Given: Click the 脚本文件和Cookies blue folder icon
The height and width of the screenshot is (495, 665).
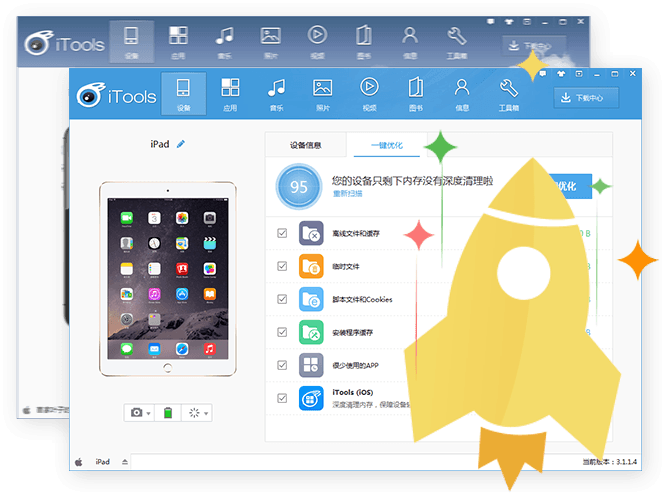Looking at the screenshot, I should 311,299.
